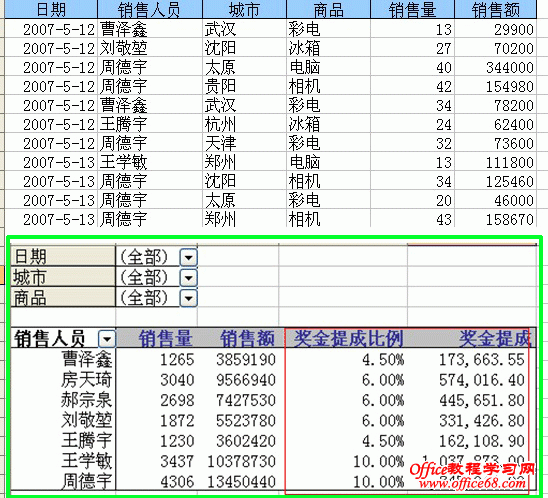Select sales amount cell 73600
This screenshot has width=548, height=498.
coord(495,143)
